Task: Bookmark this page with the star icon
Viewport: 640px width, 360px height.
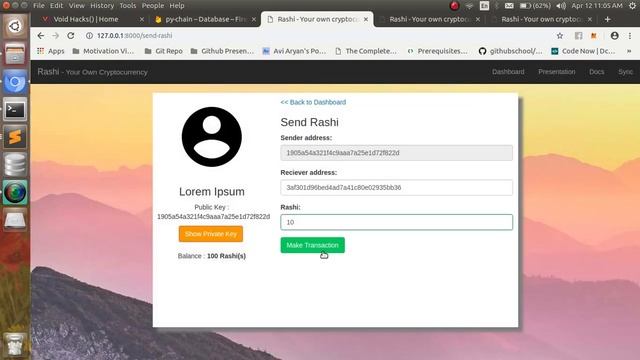Action: tap(560, 36)
